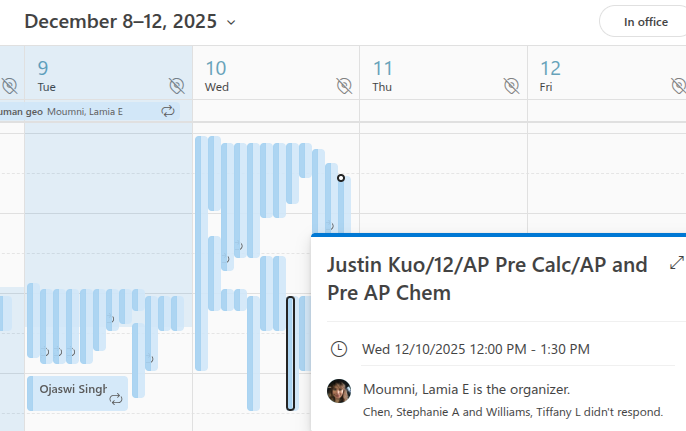This screenshot has width=686, height=431.
Task: Open organizer Moumni, Lamia E's profile photo
Action: click(339, 391)
